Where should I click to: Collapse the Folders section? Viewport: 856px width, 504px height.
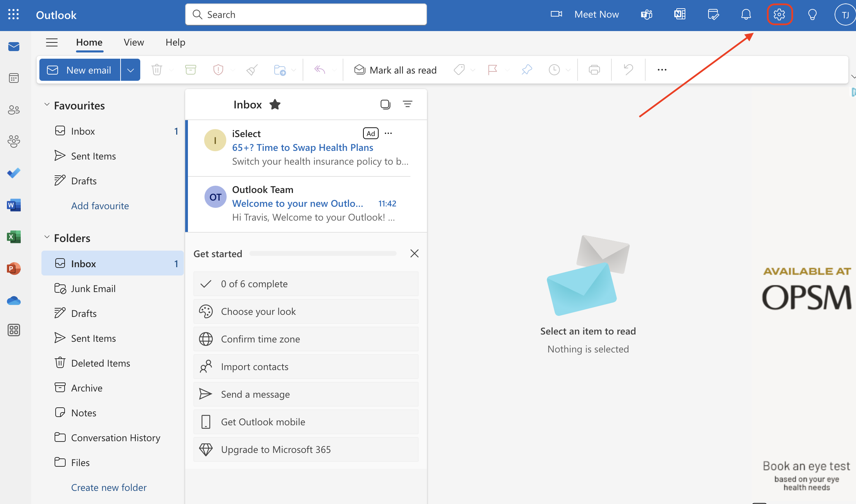pyautogui.click(x=47, y=237)
